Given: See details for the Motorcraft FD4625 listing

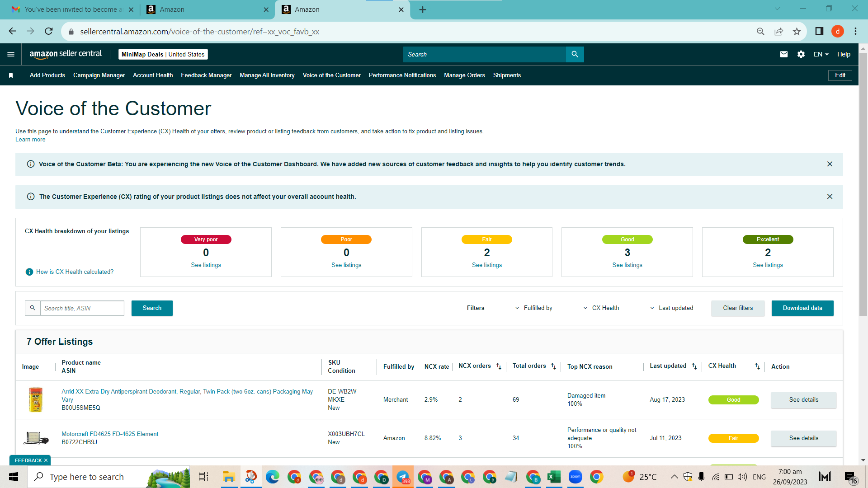Looking at the screenshot, I should point(804,438).
